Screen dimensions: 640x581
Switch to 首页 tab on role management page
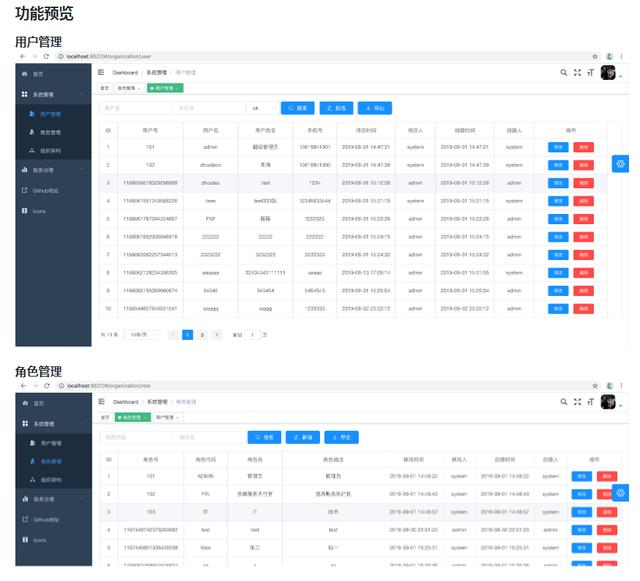coord(105,417)
